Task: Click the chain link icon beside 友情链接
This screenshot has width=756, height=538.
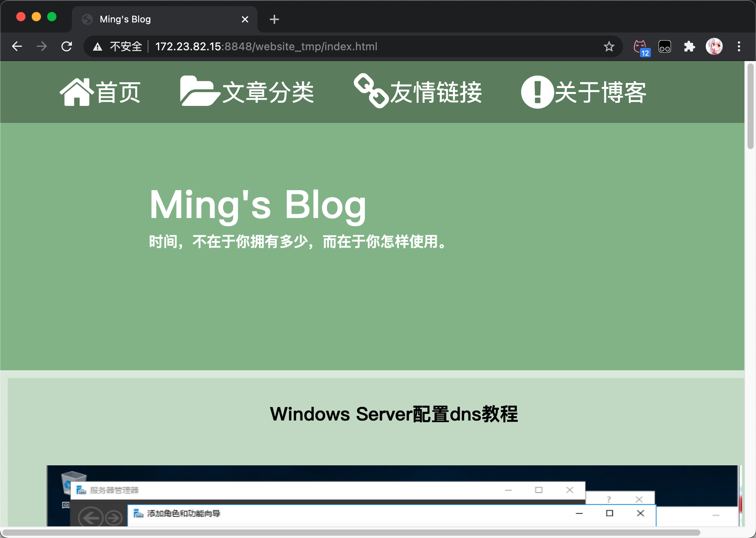Action: click(371, 91)
